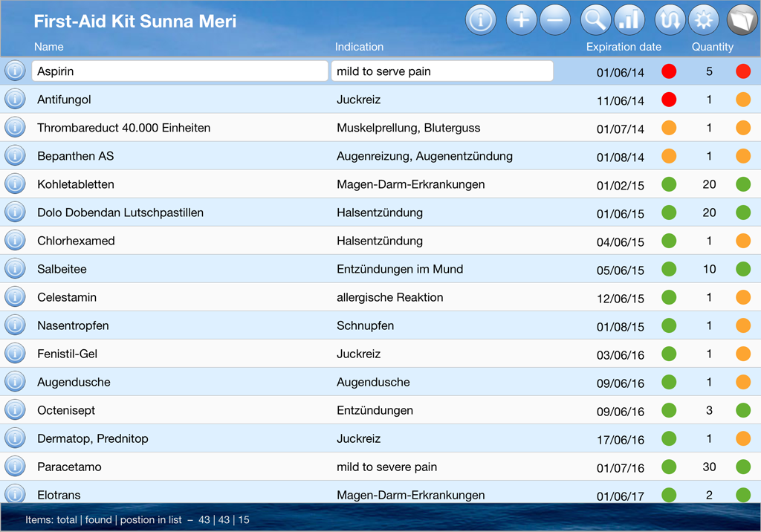The width and height of the screenshot is (761, 532).
Task: Click the Expiration date column header
Action: pos(624,47)
